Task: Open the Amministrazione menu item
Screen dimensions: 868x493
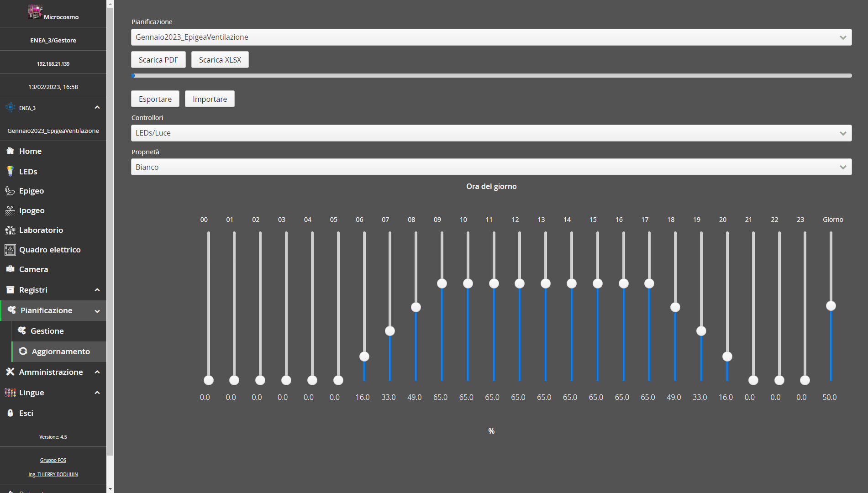Action: coord(51,372)
